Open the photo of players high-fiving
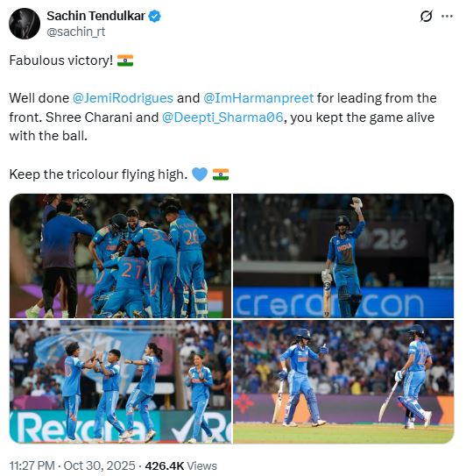 coord(121,381)
